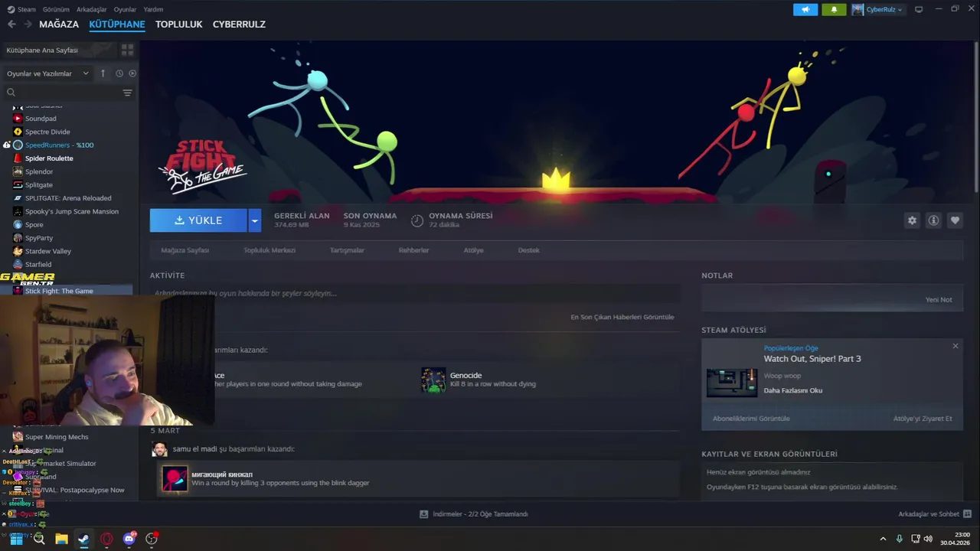Open File Explorer from the taskbar

pyautogui.click(x=61, y=539)
